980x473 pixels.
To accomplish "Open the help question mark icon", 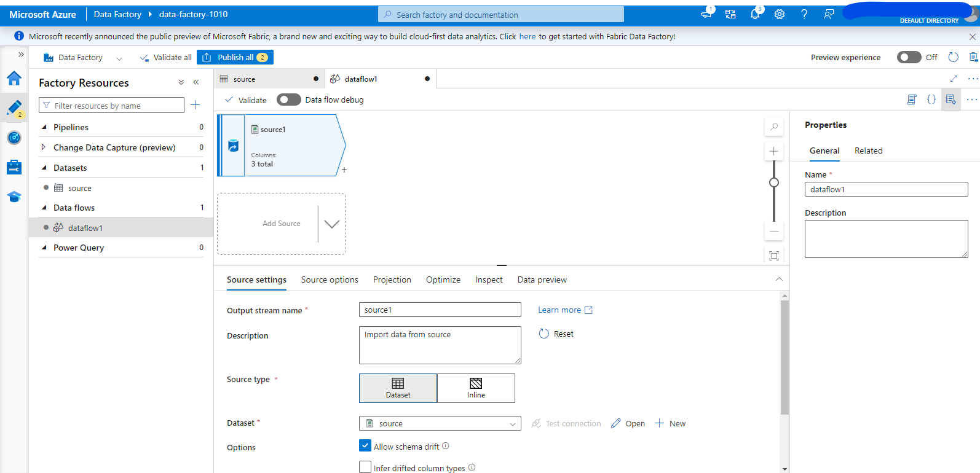I will 804,14.
